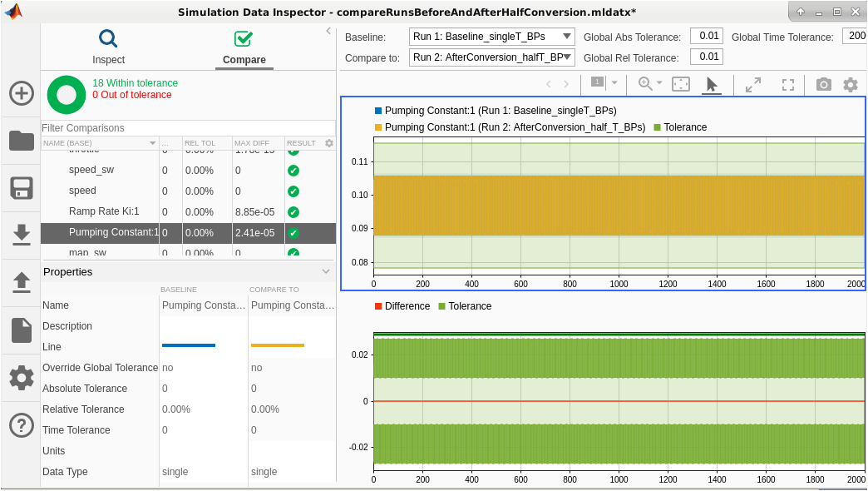Open Preferences gear in left sidebar
The image size is (868, 491).
pos(21,378)
